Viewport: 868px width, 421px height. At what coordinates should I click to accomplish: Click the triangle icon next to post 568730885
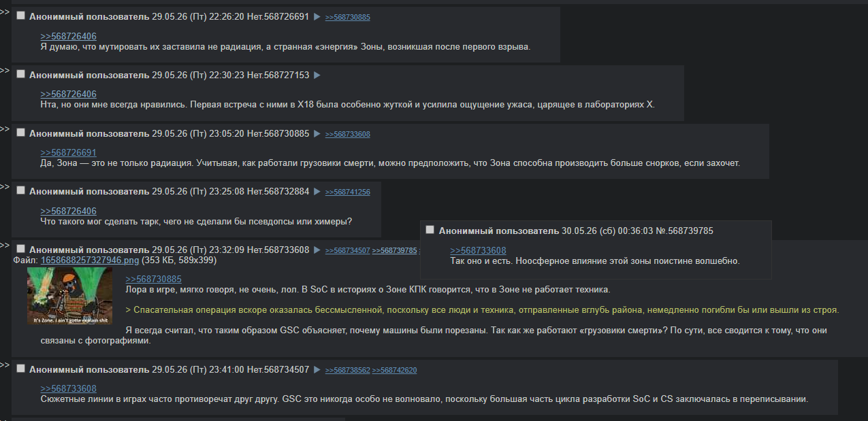point(317,133)
